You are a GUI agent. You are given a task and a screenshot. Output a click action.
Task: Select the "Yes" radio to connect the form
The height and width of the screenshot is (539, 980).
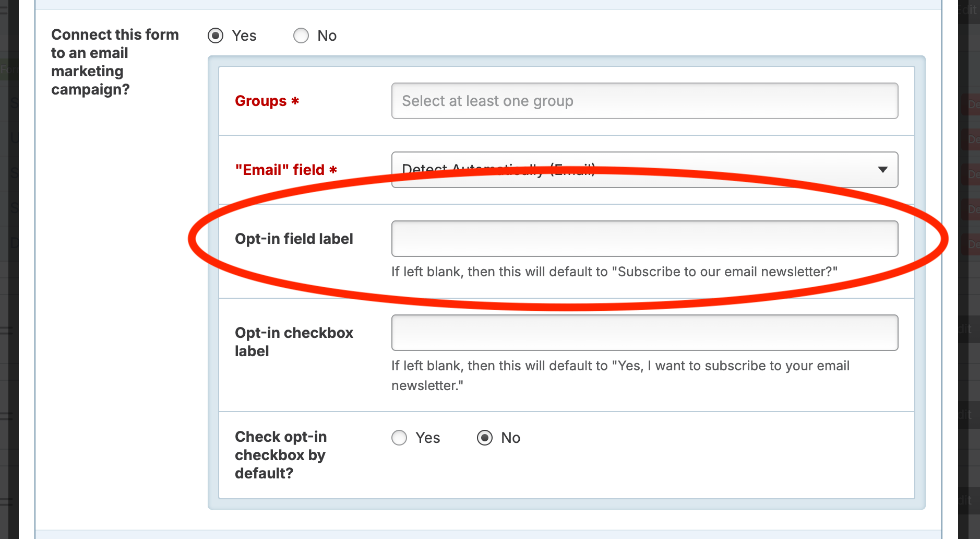[216, 36]
